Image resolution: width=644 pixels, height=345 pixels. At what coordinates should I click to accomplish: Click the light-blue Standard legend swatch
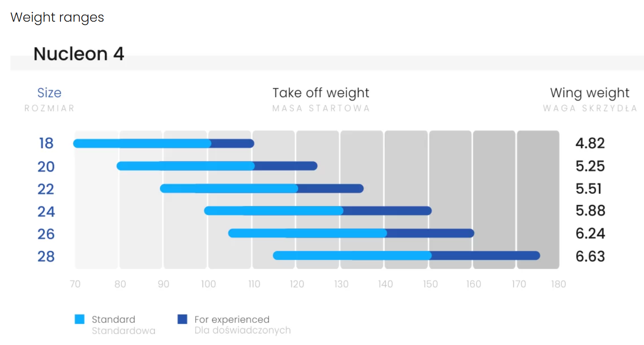80,319
